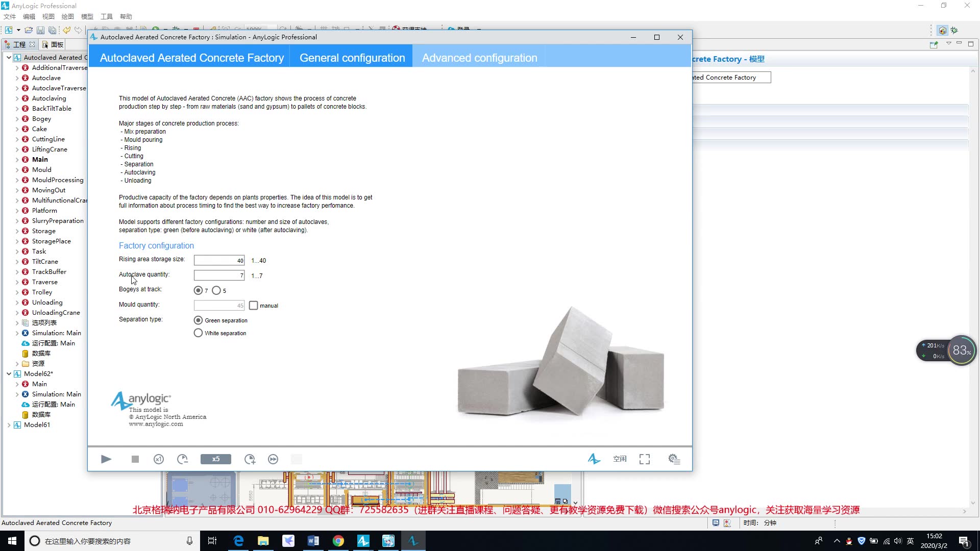The width and height of the screenshot is (980, 551).
Task: Expand the AdditionalTraverse tree item
Action: [x=17, y=68]
